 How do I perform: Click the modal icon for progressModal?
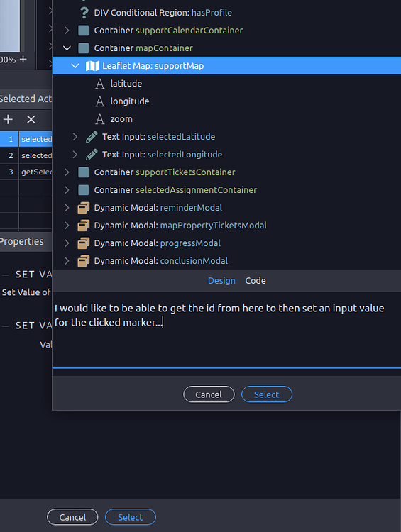pos(84,243)
